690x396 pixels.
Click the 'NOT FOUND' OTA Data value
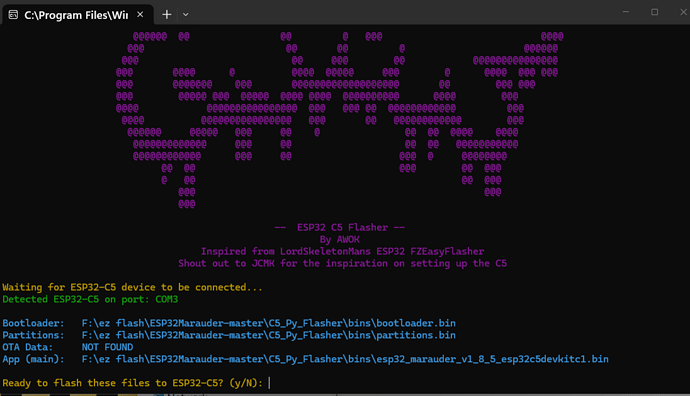click(x=107, y=347)
